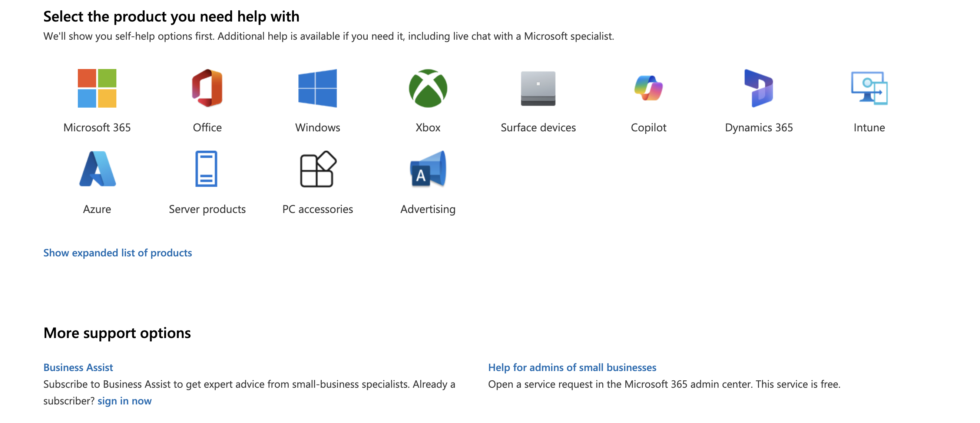
Task: Click the 'Microsoft 365' text label
Action: pos(97,128)
